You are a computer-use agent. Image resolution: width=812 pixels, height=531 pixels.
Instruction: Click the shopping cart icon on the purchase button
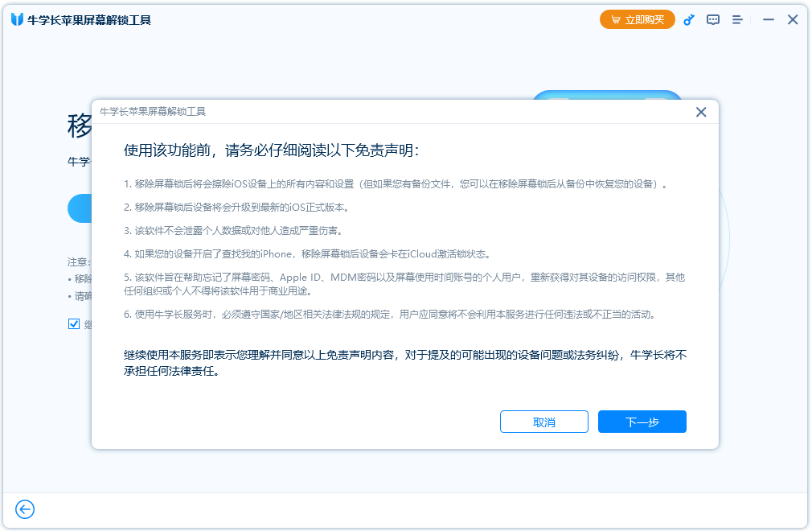pyautogui.click(x=614, y=19)
